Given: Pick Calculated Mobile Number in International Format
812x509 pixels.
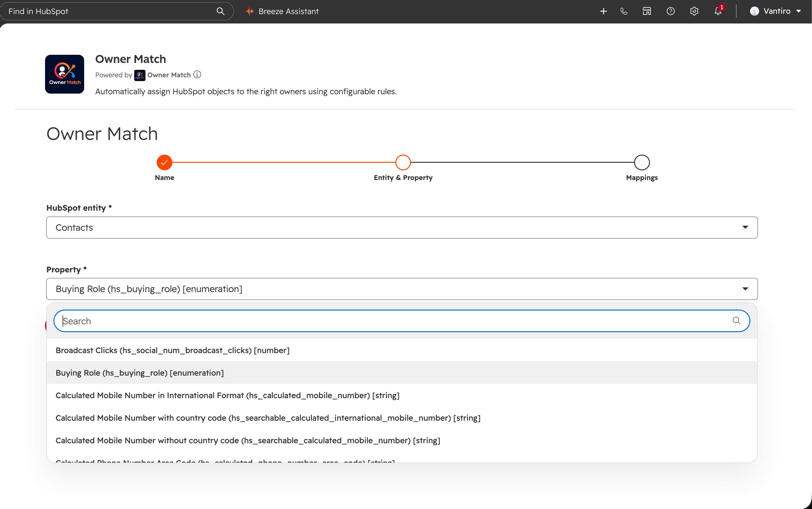Looking at the screenshot, I should (402, 395).
